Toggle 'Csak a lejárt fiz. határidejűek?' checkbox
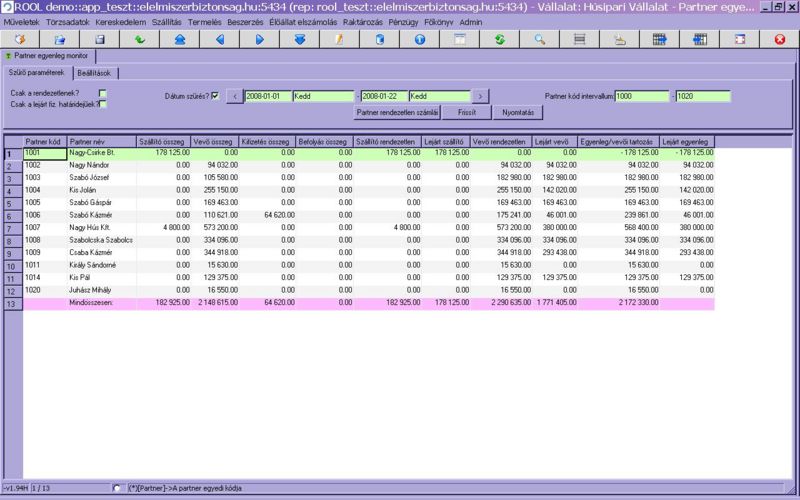Viewport: 800px width, 500px height. click(x=103, y=103)
